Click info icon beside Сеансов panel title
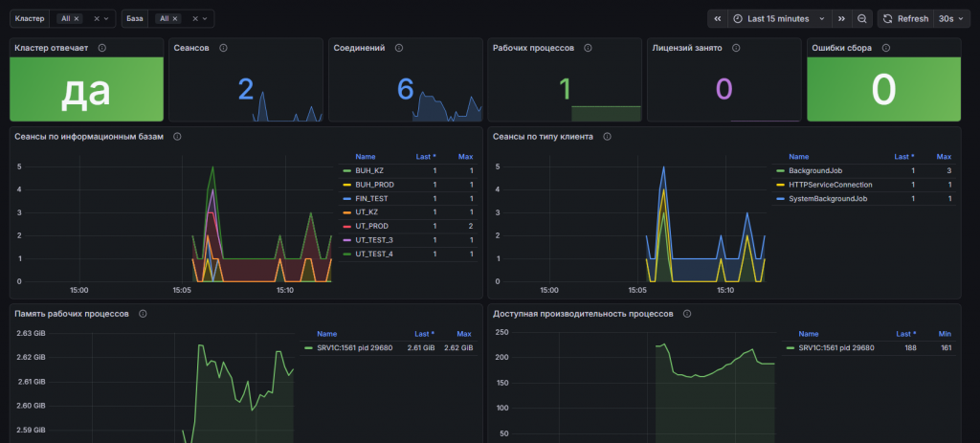This screenshot has height=443, width=980. 223,48
